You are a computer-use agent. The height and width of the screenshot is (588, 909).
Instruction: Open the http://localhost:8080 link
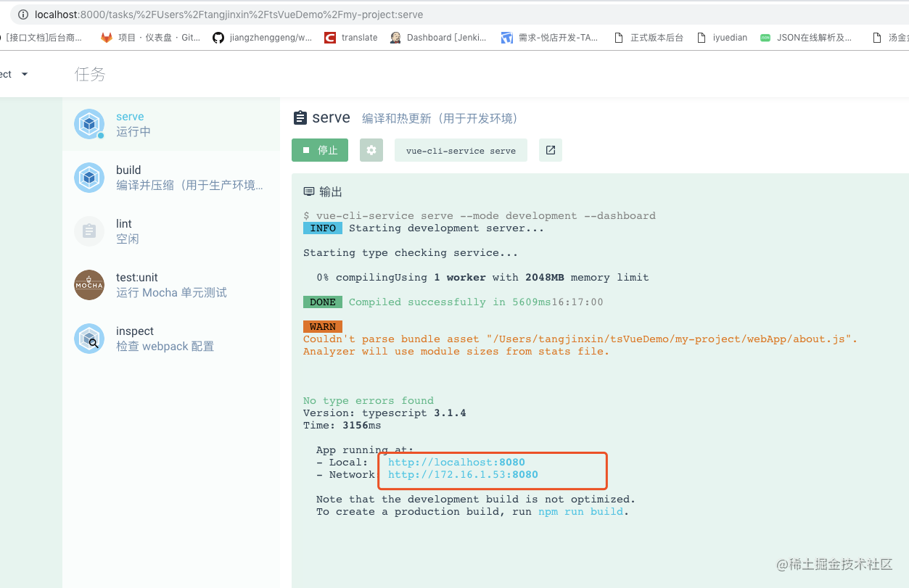point(456,462)
